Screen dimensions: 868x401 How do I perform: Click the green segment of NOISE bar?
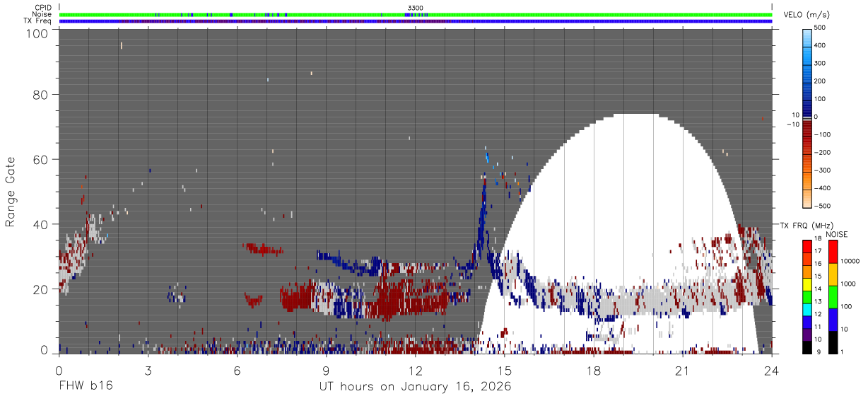coord(833,297)
